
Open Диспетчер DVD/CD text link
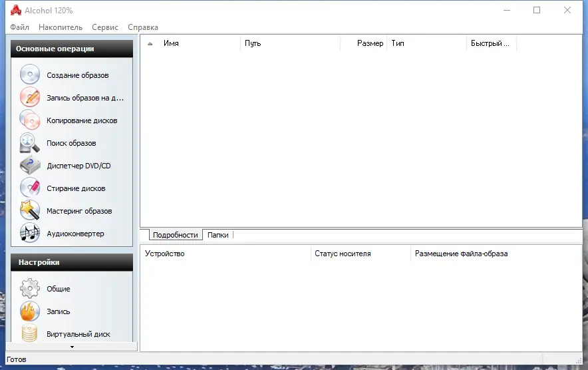pyautogui.click(x=78, y=166)
